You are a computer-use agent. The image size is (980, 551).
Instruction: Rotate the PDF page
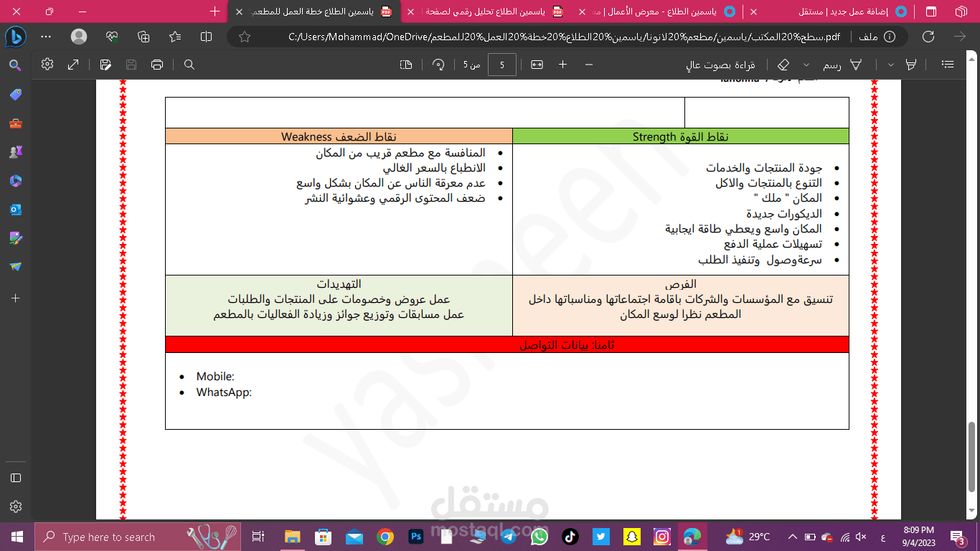tap(438, 65)
